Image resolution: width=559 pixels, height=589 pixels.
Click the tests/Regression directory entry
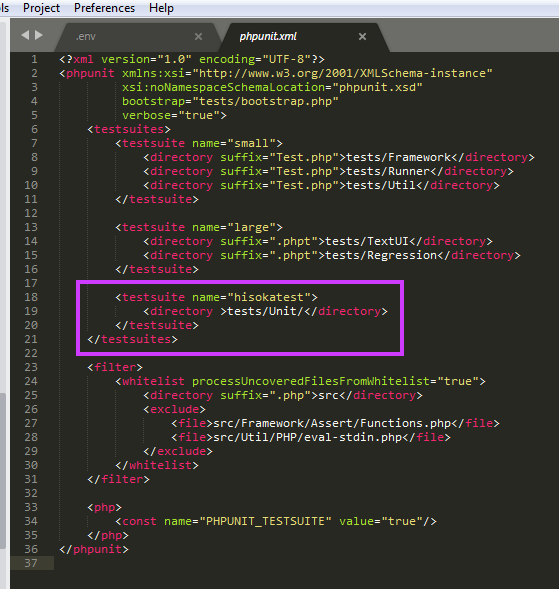[x=332, y=255]
